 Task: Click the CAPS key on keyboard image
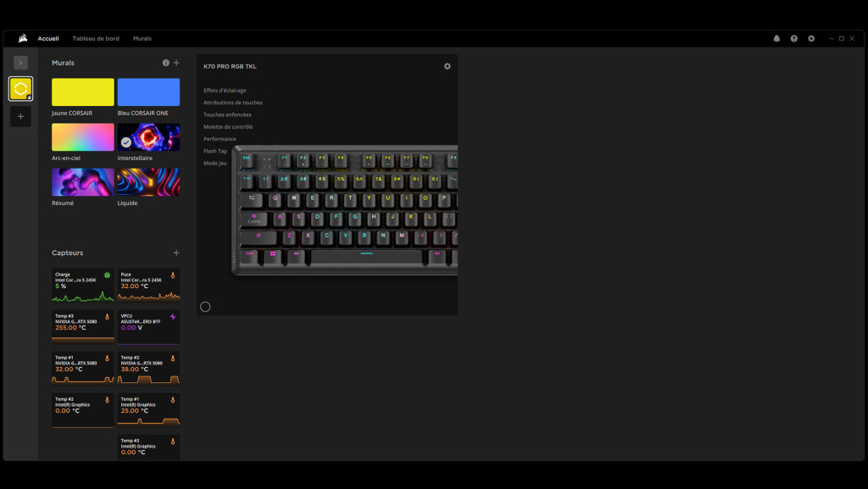(x=254, y=219)
